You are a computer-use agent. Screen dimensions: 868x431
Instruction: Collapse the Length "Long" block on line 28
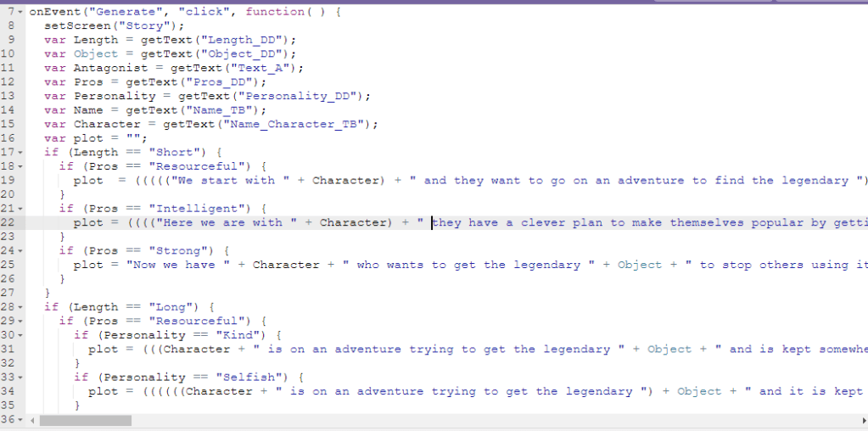click(x=20, y=307)
